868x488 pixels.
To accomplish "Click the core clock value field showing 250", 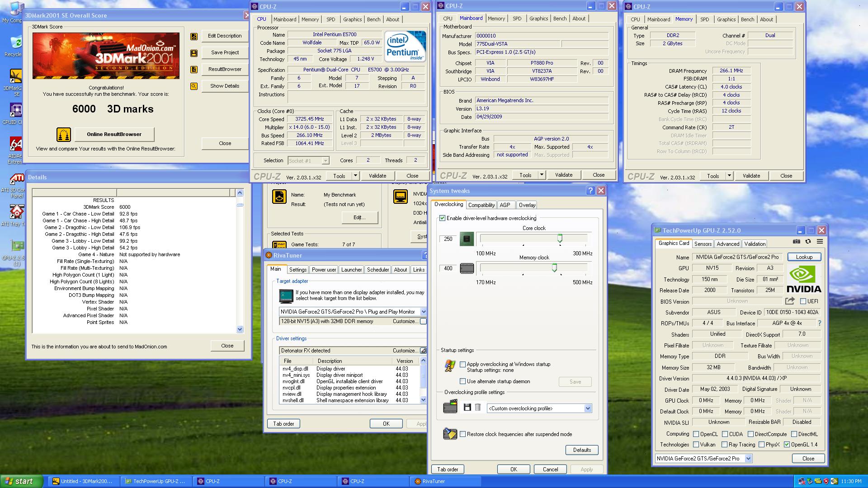I will point(448,239).
